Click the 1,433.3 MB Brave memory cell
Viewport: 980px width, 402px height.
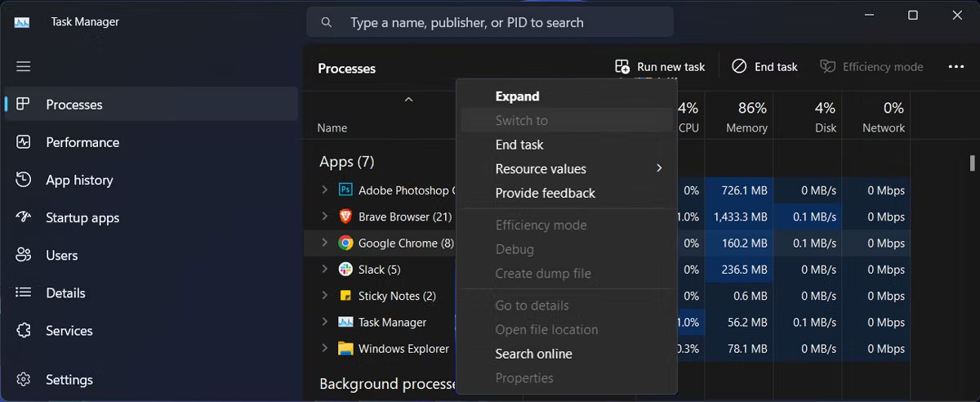point(739,217)
